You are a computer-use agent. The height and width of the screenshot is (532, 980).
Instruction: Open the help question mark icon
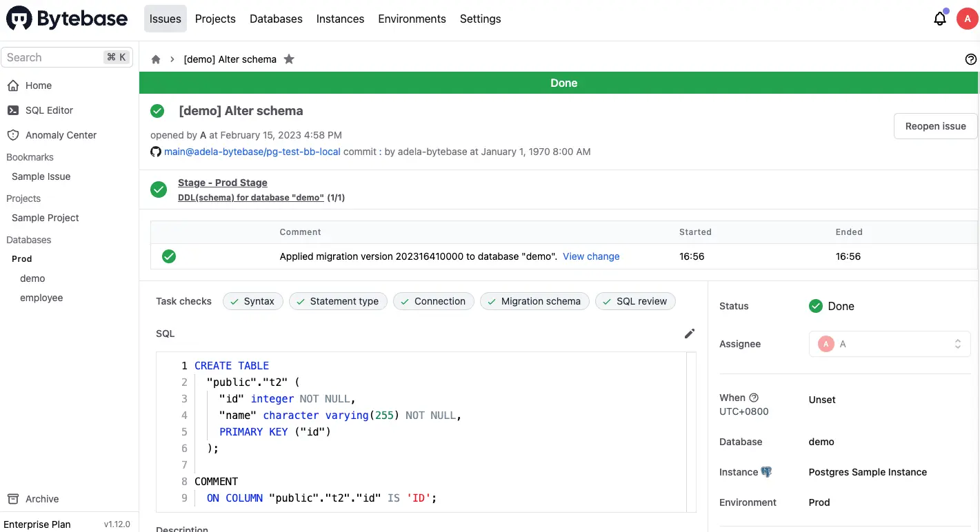pyautogui.click(x=971, y=59)
